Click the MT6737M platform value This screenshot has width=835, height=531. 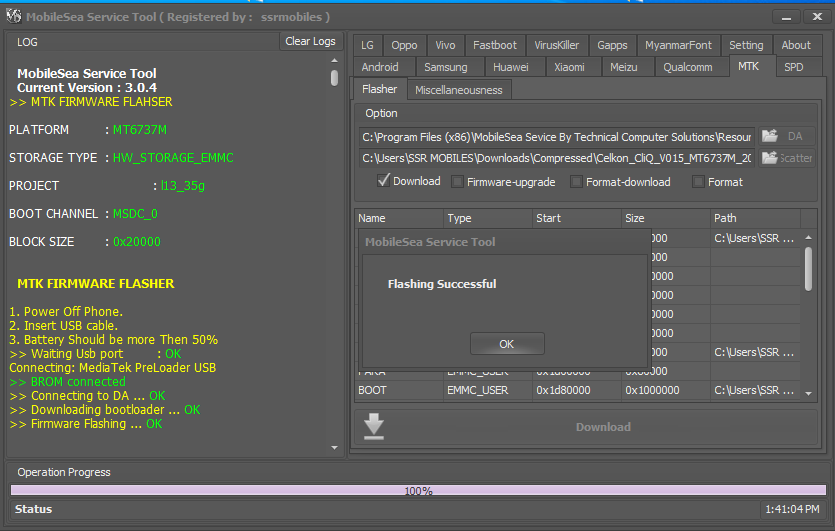140,130
